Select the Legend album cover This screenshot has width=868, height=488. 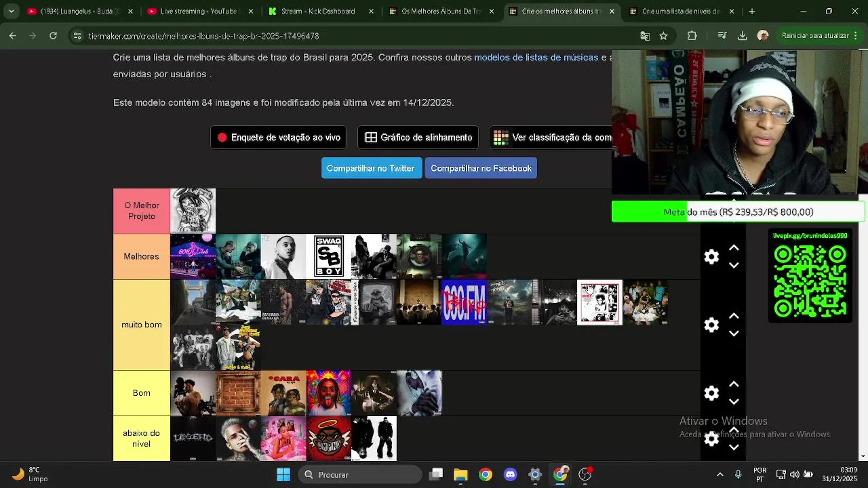(193, 439)
